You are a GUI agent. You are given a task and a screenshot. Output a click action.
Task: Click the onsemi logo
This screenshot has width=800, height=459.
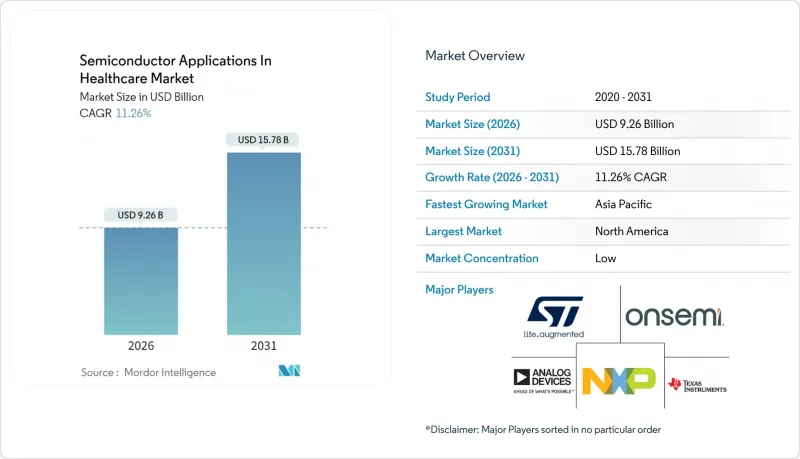(675, 316)
